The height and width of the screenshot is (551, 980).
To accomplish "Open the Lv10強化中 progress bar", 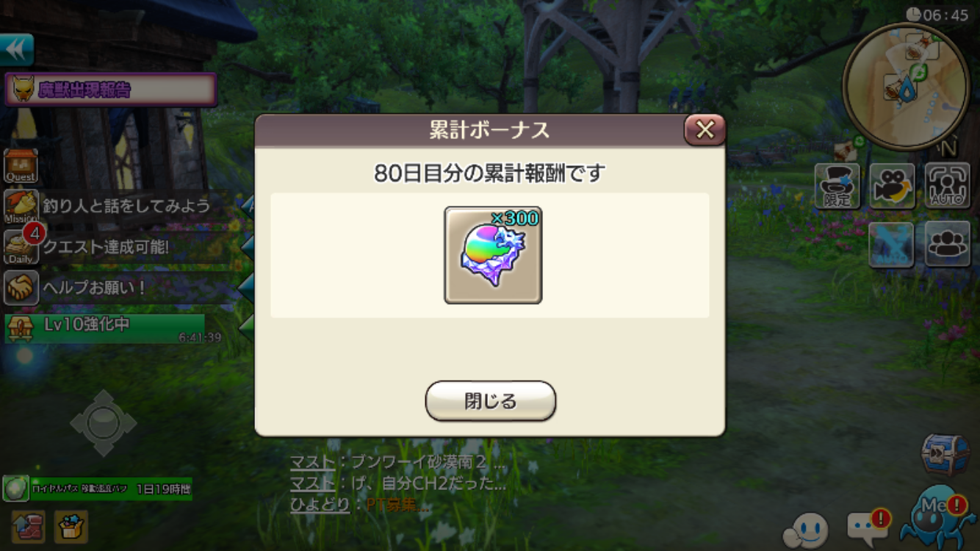I will coord(105,328).
